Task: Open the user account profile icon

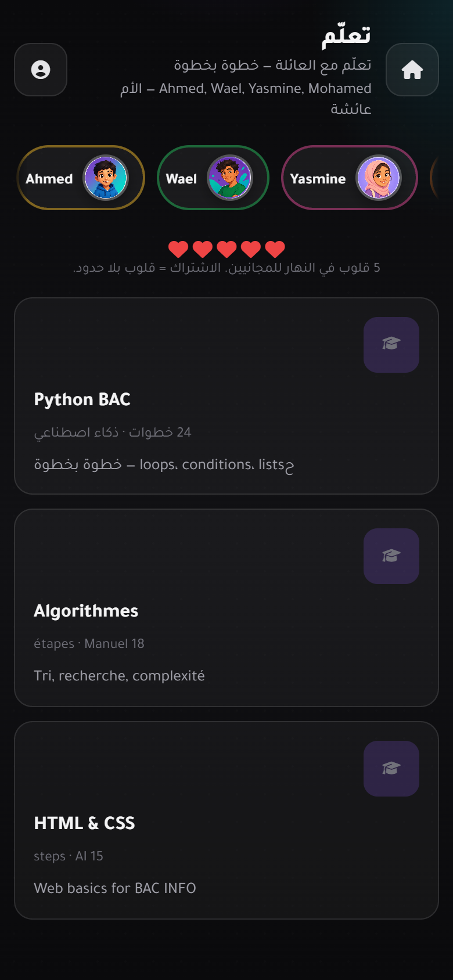Action: (41, 70)
